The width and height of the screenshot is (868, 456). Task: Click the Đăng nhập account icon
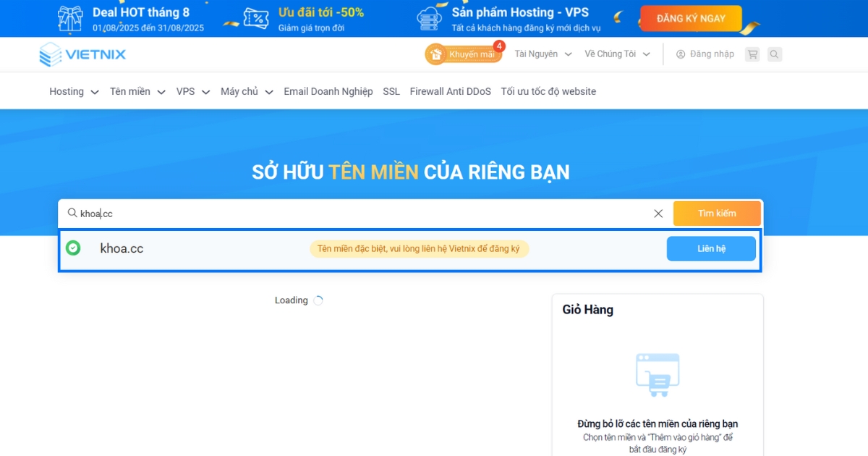point(680,54)
